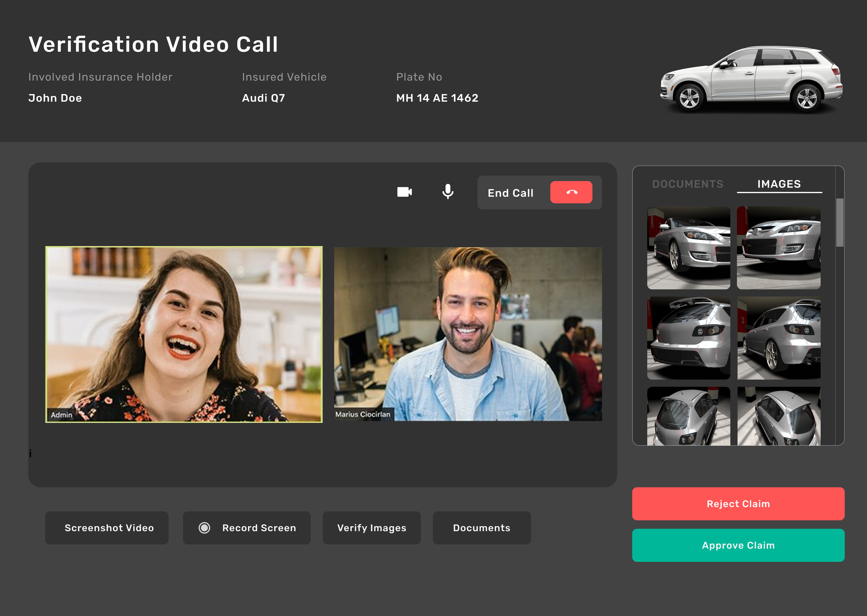Open the Documents button below the video
The image size is (867, 616).
[x=481, y=528]
